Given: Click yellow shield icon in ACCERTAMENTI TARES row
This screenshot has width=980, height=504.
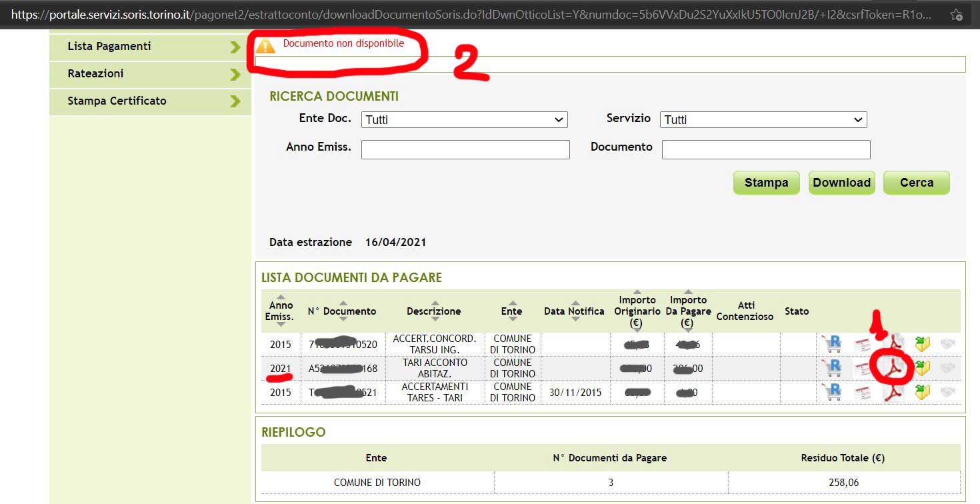Looking at the screenshot, I should [x=922, y=392].
